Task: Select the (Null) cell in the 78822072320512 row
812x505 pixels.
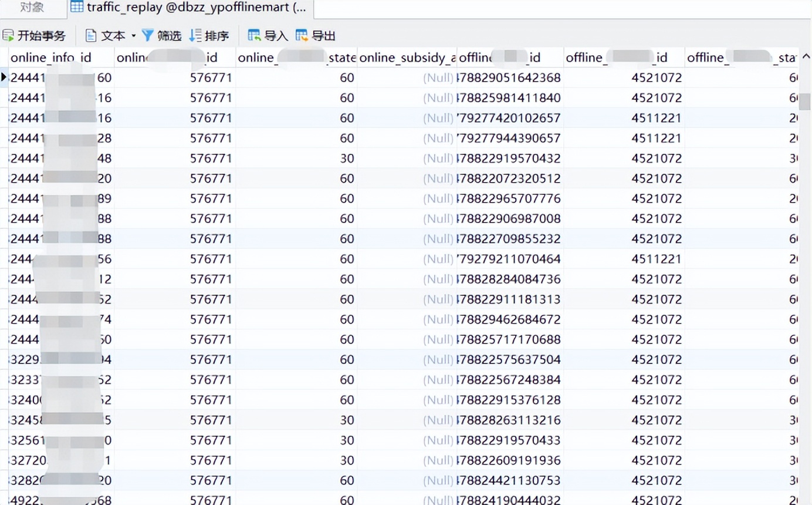Action: point(407,178)
